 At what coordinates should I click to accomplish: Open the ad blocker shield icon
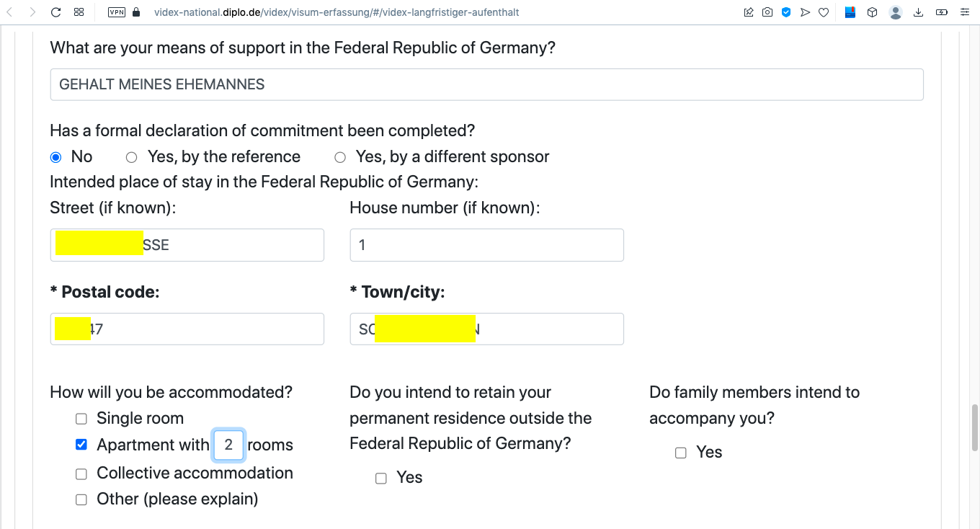(786, 12)
